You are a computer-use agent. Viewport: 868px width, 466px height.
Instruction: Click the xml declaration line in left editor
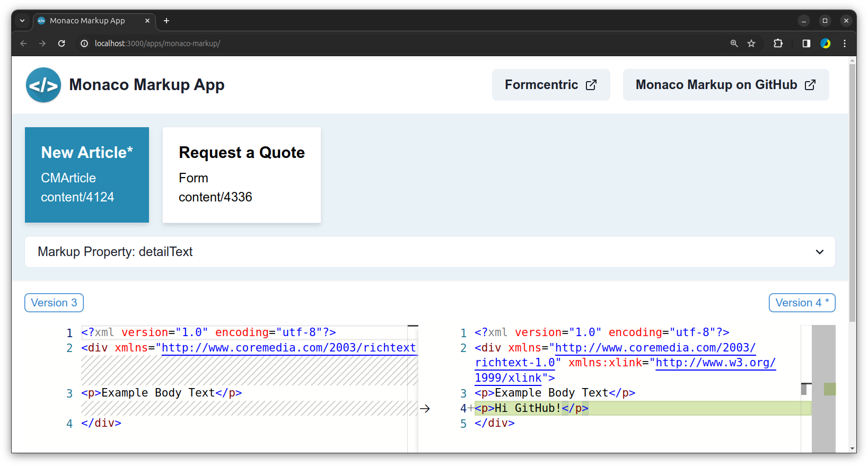pyautogui.click(x=208, y=332)
